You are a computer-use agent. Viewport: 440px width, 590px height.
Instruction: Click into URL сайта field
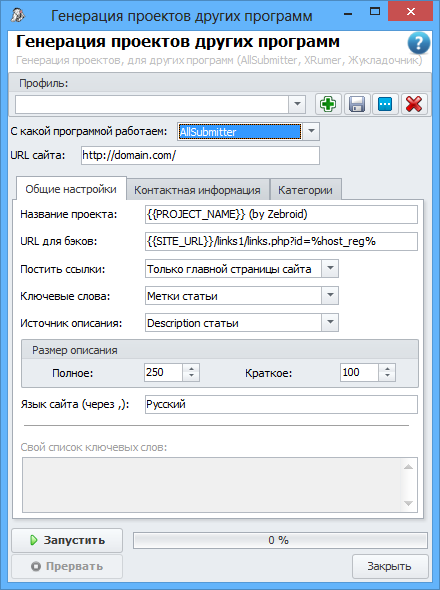pyautogui.click(x=200, y=155)
